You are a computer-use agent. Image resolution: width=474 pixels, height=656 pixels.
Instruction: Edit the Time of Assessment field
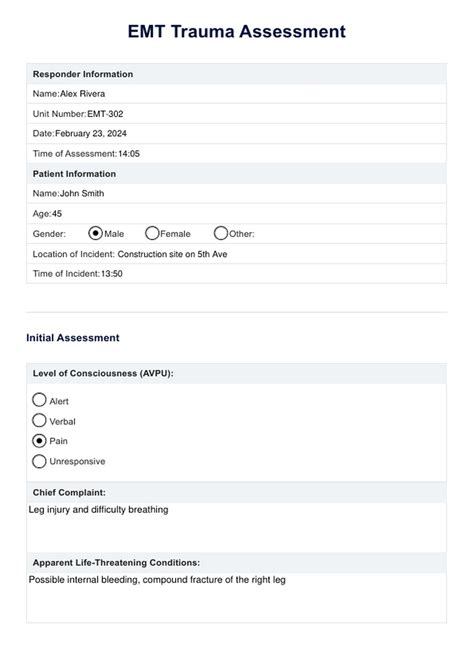point(236,154)
